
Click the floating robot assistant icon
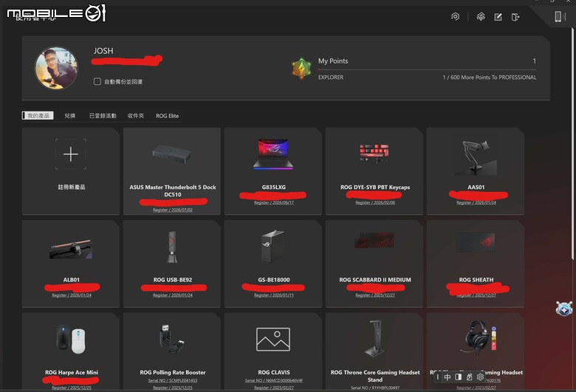coord(564,309)
